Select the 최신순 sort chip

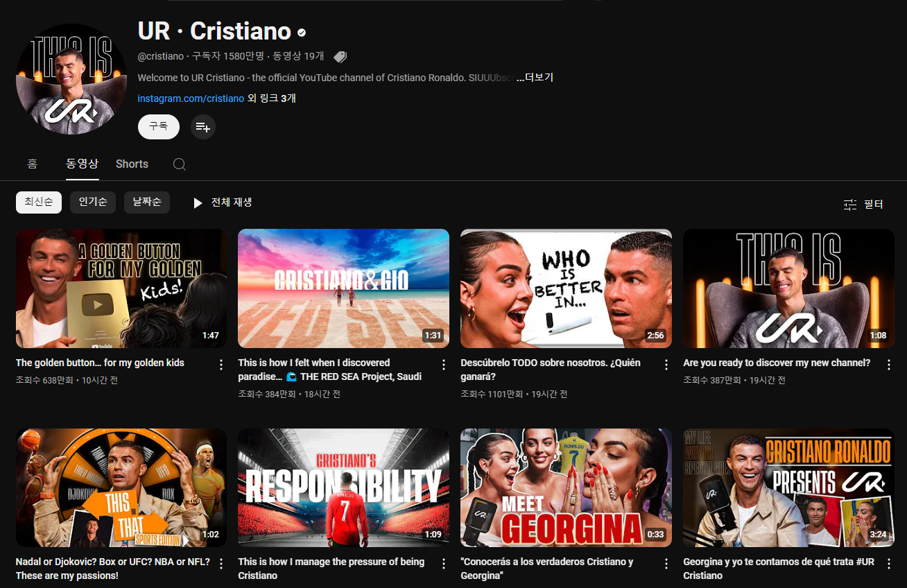(39, 202)
